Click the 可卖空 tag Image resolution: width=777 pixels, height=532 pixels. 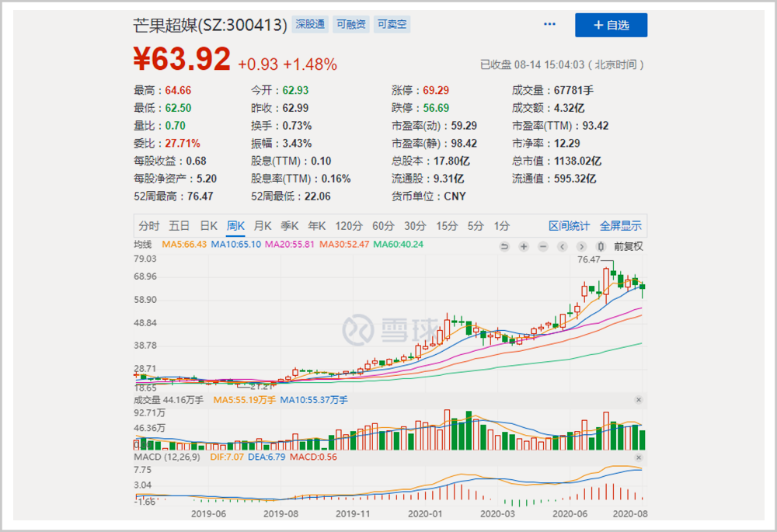(x=392, y=24)
